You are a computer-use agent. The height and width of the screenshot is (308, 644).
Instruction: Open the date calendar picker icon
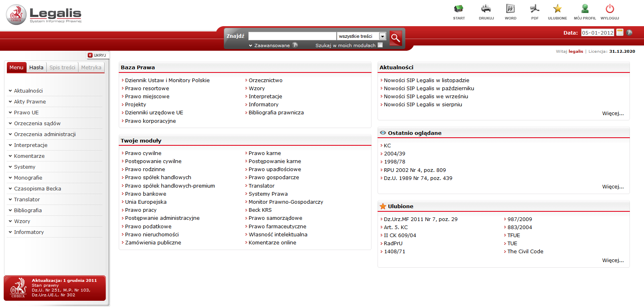coord(620,33)
